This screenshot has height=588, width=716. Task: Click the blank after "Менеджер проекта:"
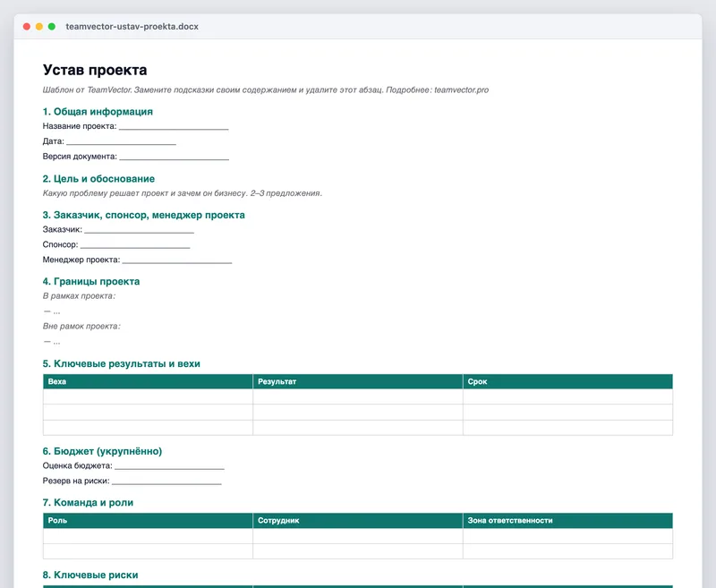point(177,260)
